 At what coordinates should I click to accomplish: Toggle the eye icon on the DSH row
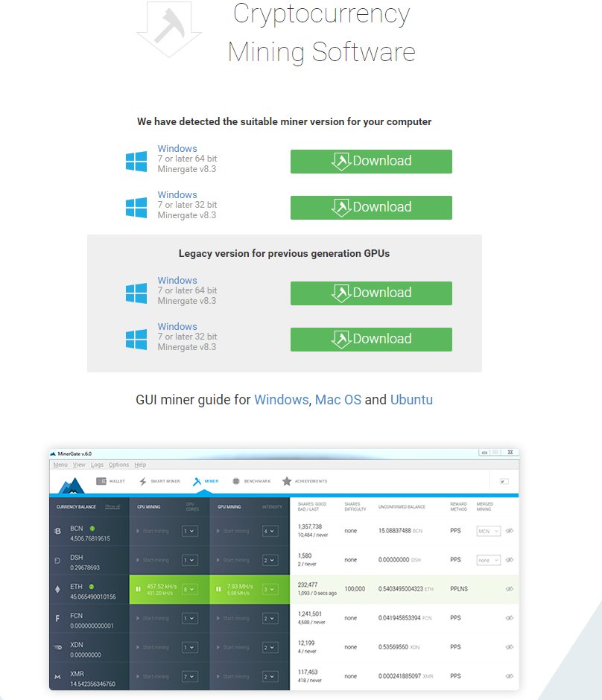pyautogui.click(x=509, y=560)
